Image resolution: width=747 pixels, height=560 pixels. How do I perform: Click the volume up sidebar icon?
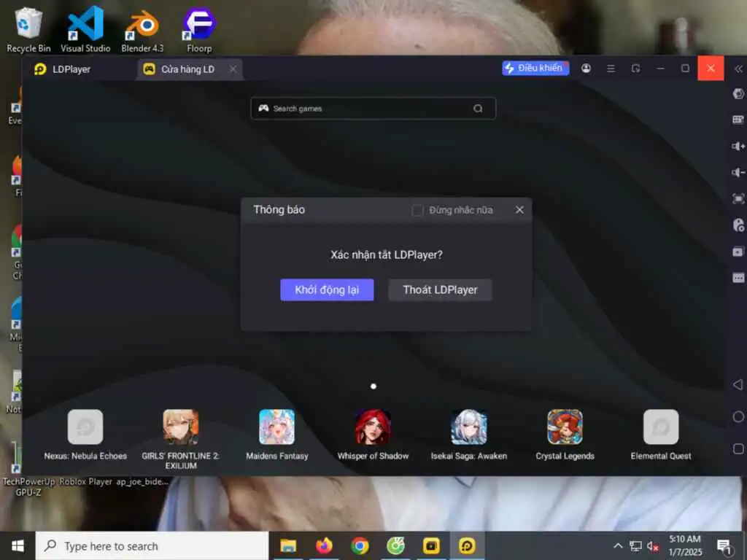point(738,146)
